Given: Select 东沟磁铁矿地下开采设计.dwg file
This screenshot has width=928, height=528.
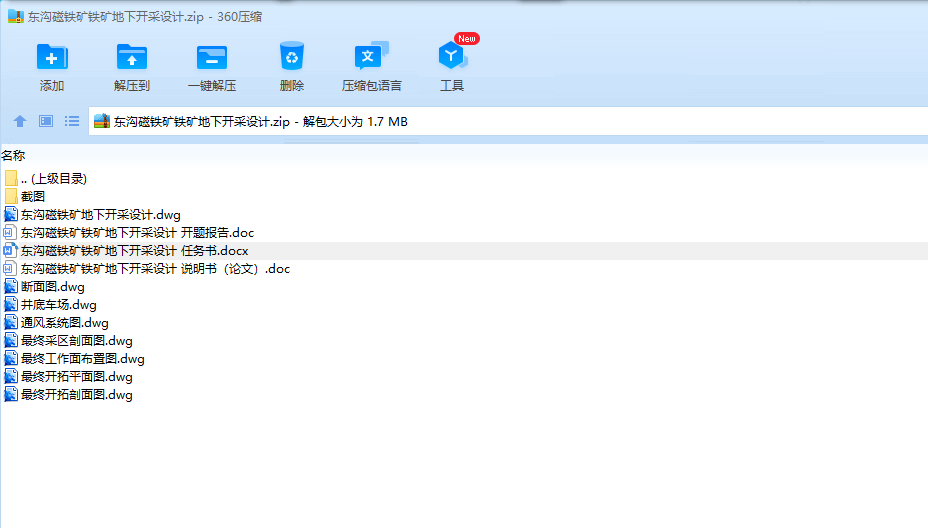Looking at the screenshot, I should pos(101,215).
